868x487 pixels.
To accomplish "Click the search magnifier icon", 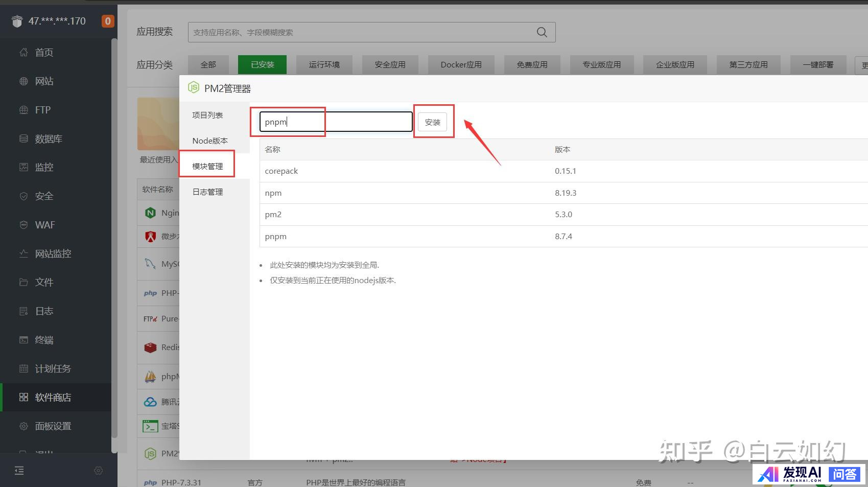I will coord(542,32).
